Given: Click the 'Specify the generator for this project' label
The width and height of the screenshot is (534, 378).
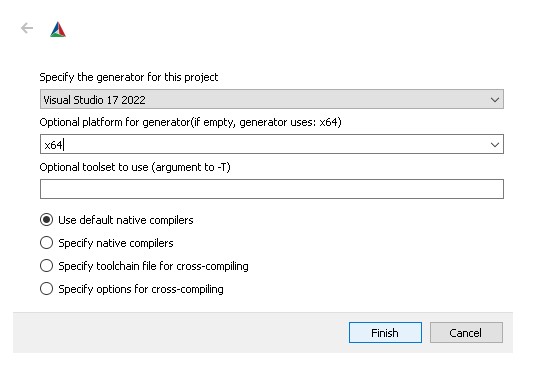Looking at the screenshot, I should pyautogui.click(x=129, y=77).
